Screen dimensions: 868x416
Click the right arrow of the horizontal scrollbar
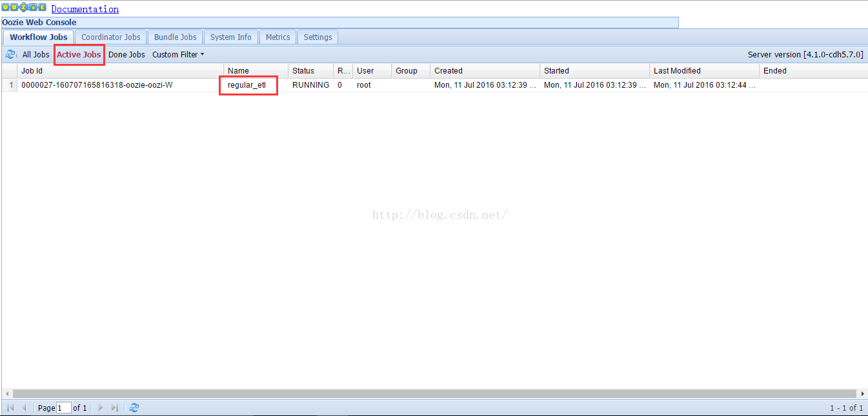pyautogui.click(x=862, y=393)
